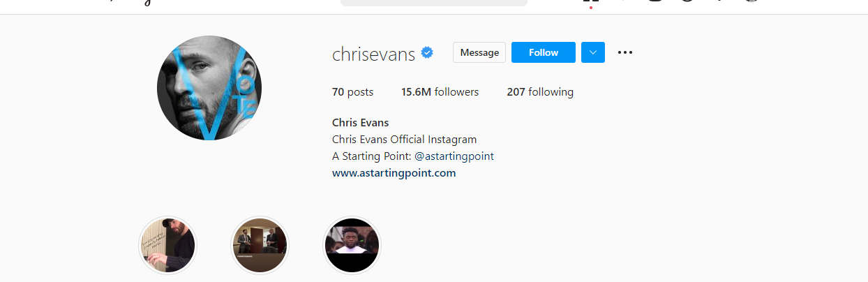Click the Message button

[x=479, y=52]
